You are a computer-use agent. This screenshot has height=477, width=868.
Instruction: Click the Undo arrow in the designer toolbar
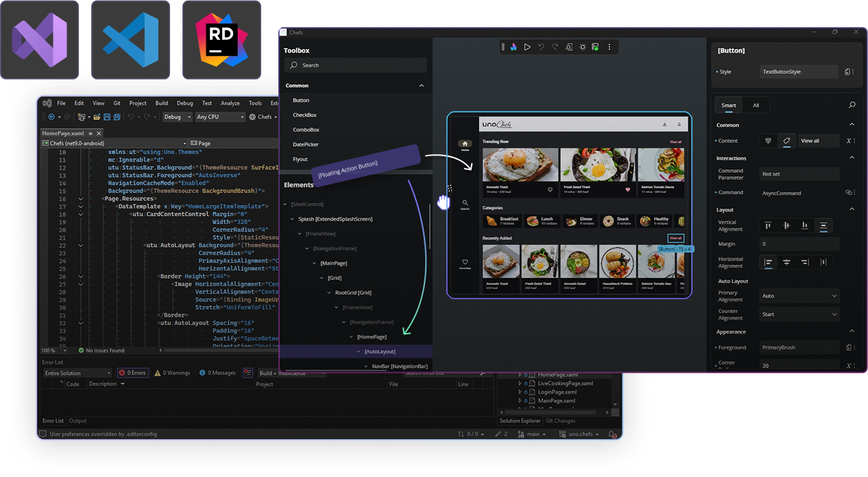point(541,47)
